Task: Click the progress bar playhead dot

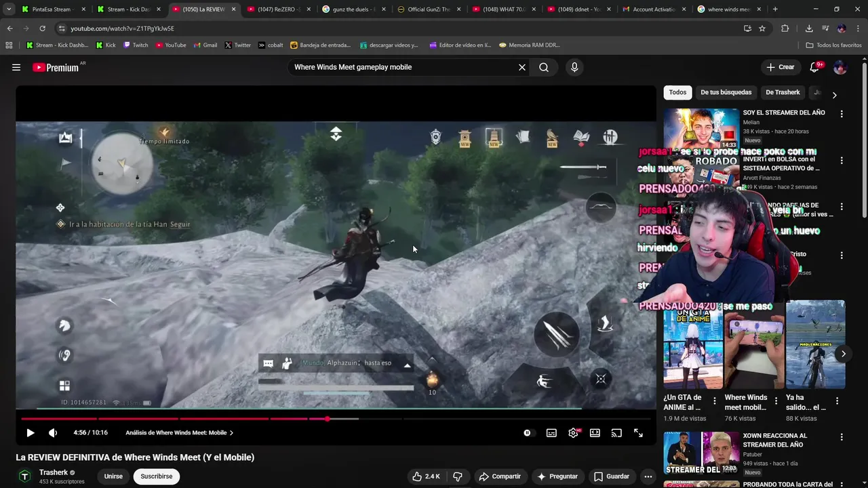Action: [327, 419]
